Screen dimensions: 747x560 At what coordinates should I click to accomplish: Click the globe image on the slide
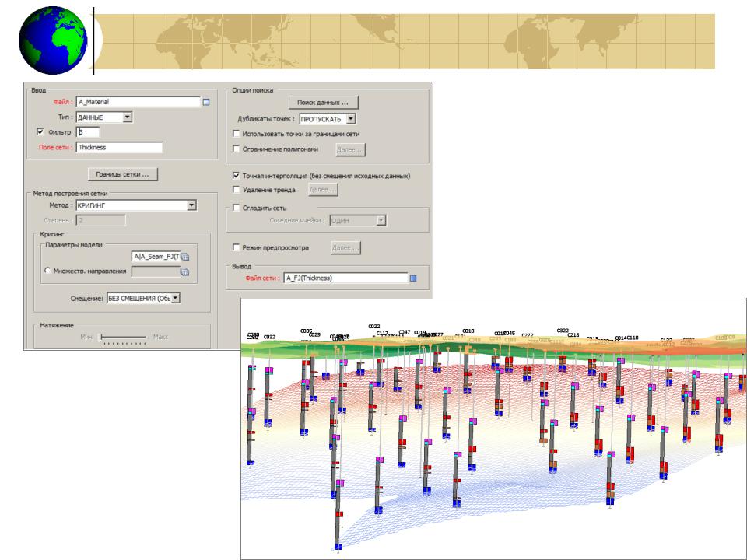(53, 40)
